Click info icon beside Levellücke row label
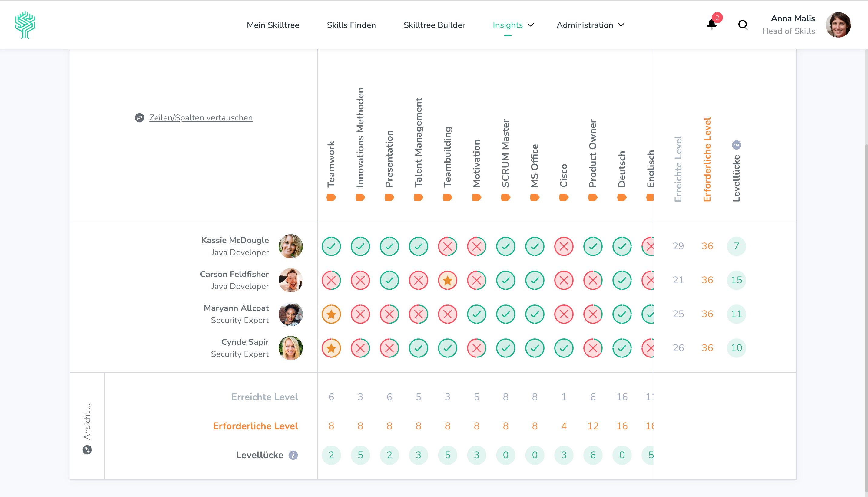868x497 pixels. point(293,455)
